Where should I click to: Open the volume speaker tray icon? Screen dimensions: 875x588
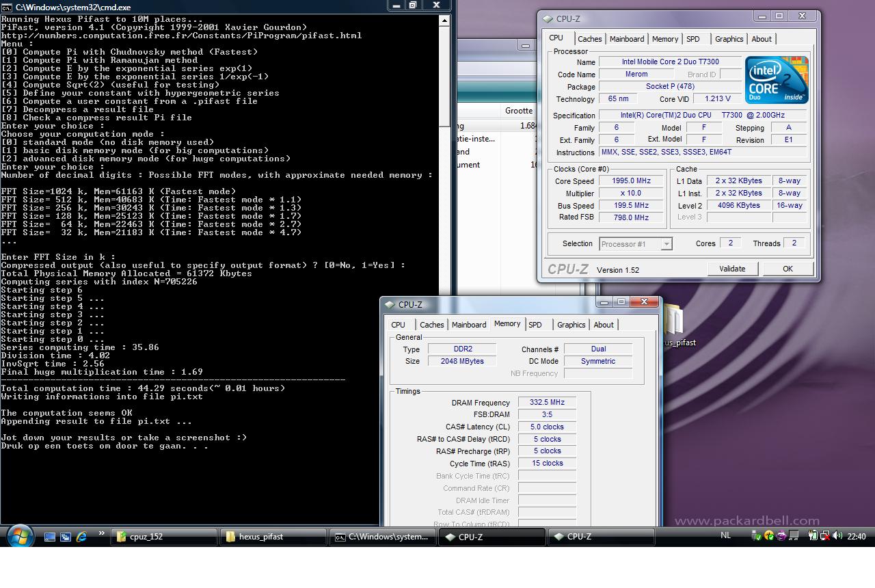[x=837, y=535]
